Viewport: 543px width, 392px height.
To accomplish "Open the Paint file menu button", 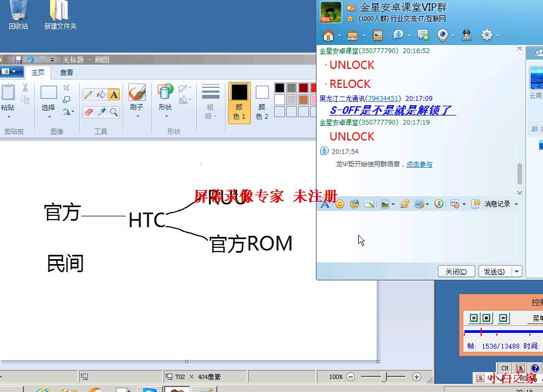I will tap(10, 72).
